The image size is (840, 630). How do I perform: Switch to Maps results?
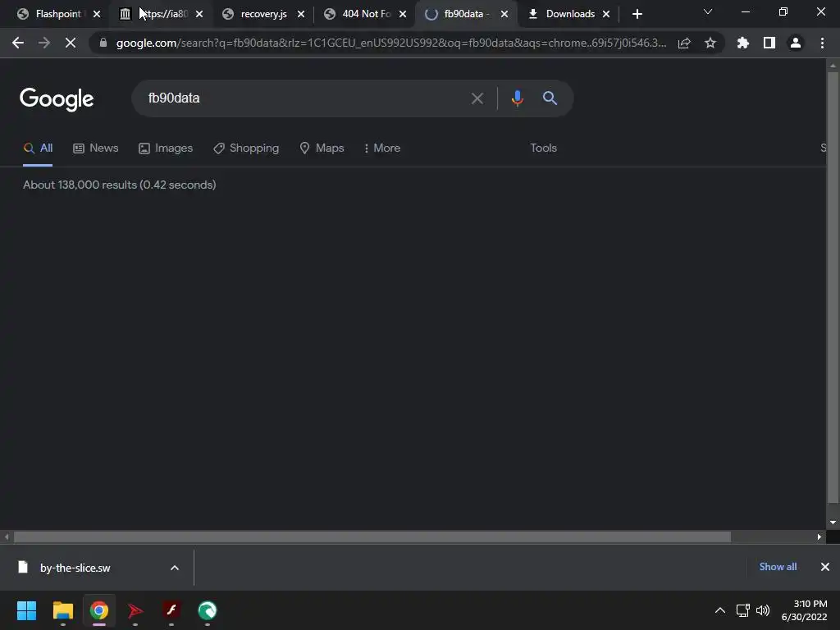(322, 148)
